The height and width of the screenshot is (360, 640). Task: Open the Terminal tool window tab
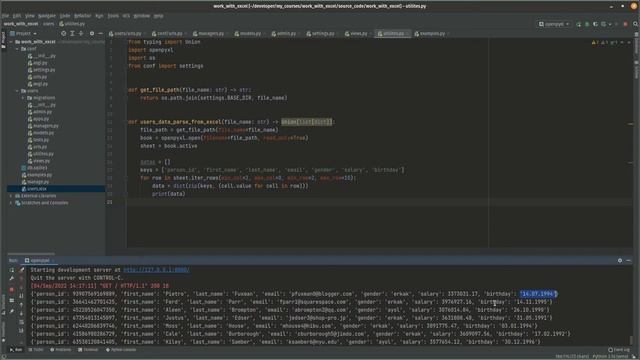click(88, 350)
